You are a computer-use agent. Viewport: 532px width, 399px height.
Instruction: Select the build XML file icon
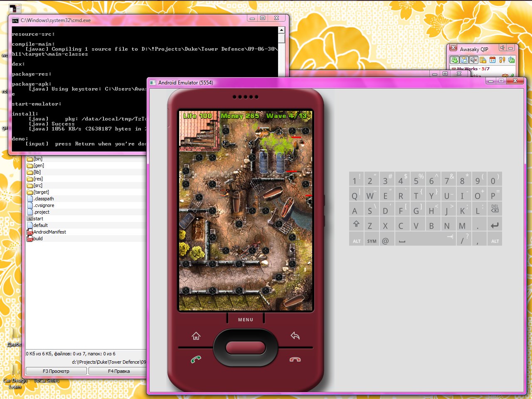click(30, 239)
